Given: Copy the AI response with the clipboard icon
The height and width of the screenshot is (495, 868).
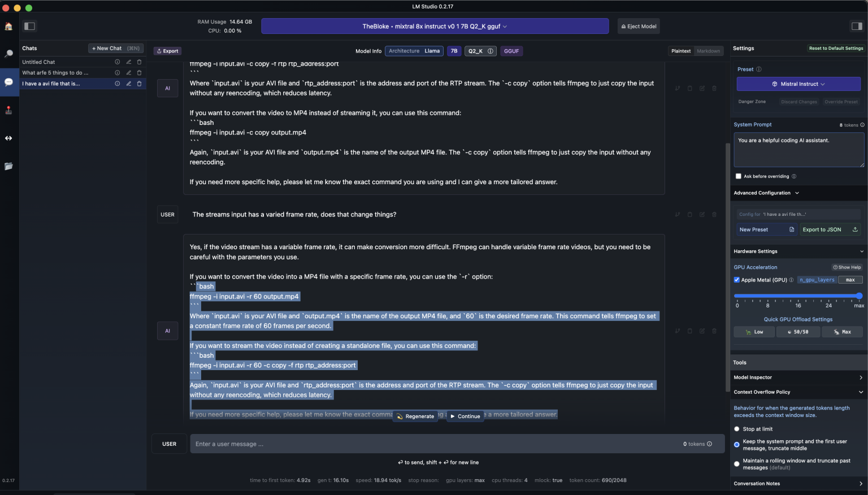Looking at the screenshot, I should [x=689, y=331].
